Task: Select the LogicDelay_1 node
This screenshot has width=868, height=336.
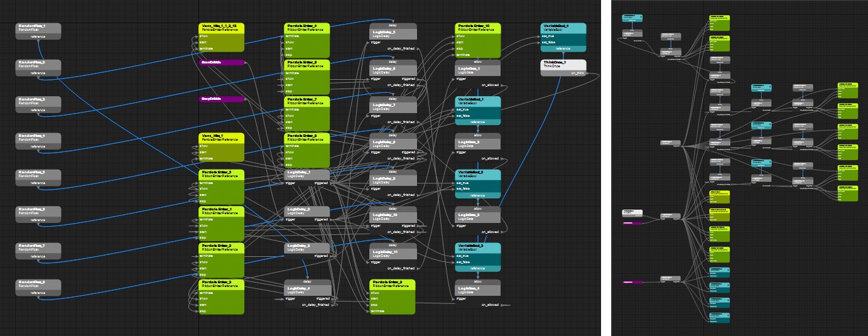Action: tap(307, 178)
